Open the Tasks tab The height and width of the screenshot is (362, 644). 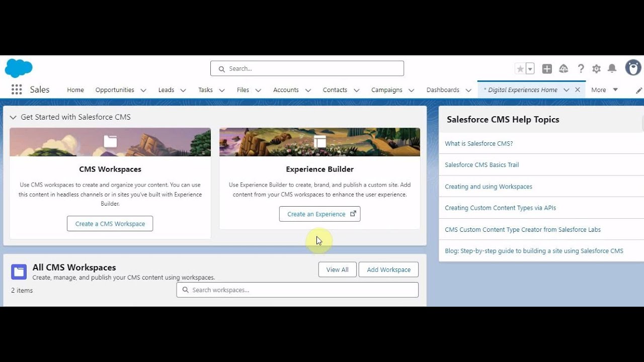click(205, 90)
